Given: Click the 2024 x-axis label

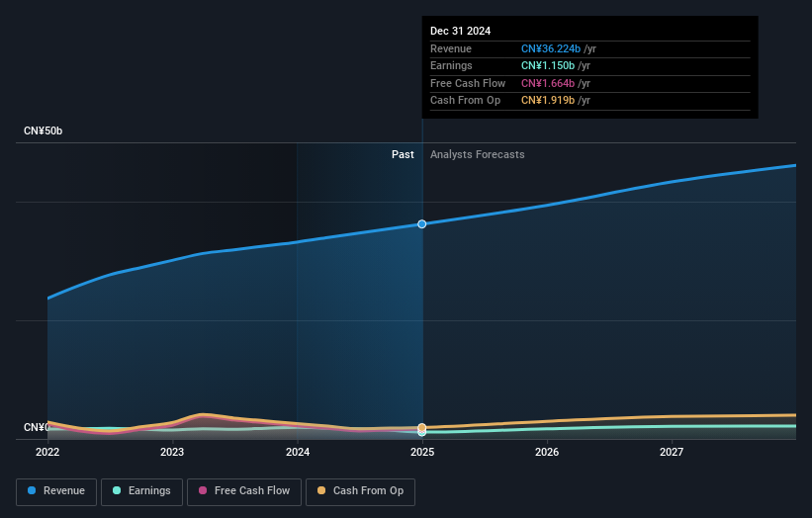Looking at the screenshot, I should [298, 453].
